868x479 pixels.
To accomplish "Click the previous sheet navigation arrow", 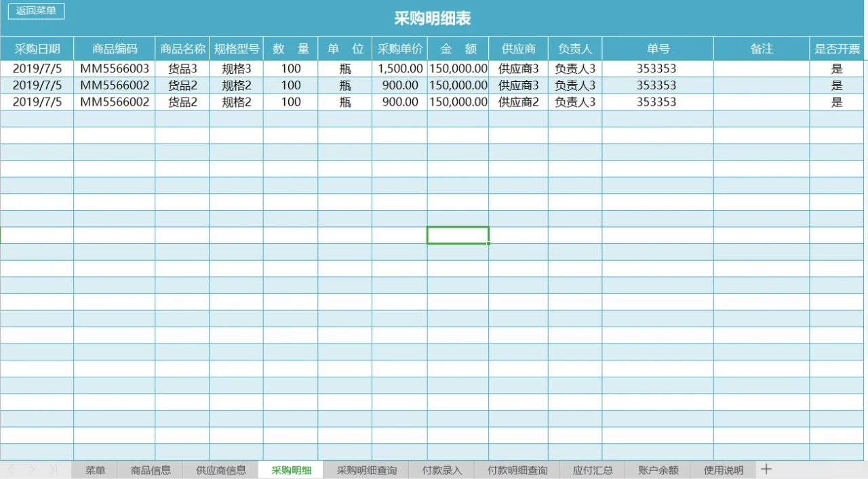I will [10, 469].
